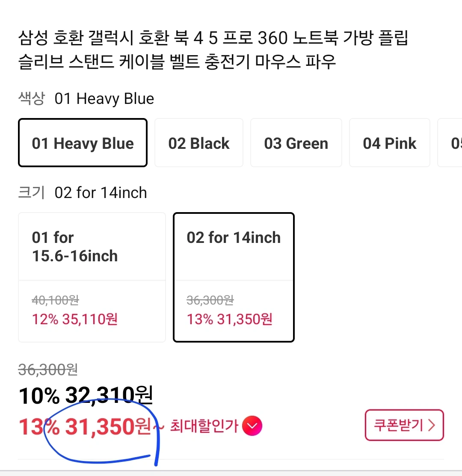Viewport: 462px width, 476px height.
Task: Tap the product title text
Action: point(213,50)
